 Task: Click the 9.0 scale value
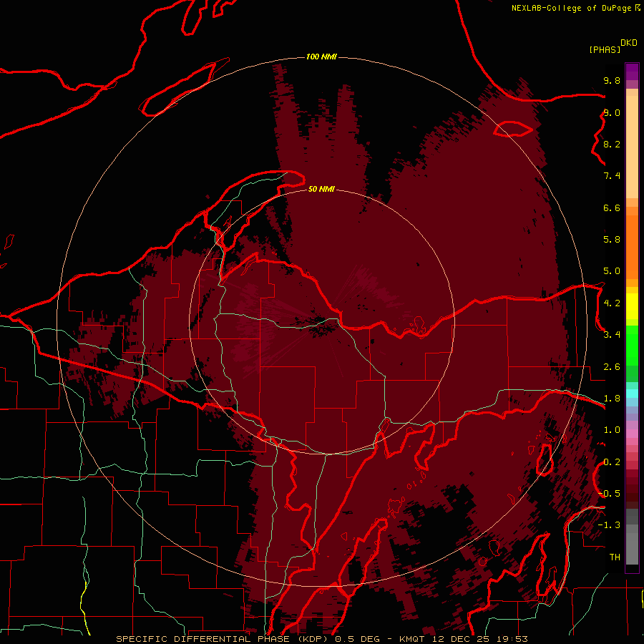612,112
